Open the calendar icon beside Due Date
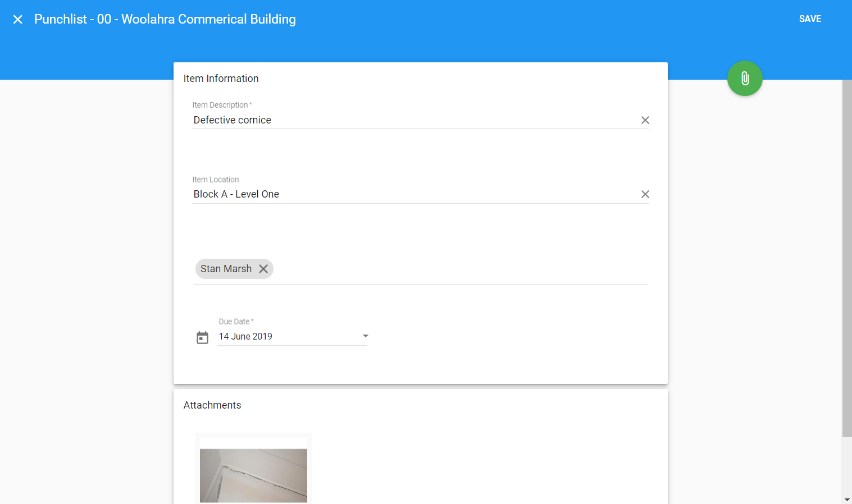The image size is (852, 504). click(x=203, y=337)
